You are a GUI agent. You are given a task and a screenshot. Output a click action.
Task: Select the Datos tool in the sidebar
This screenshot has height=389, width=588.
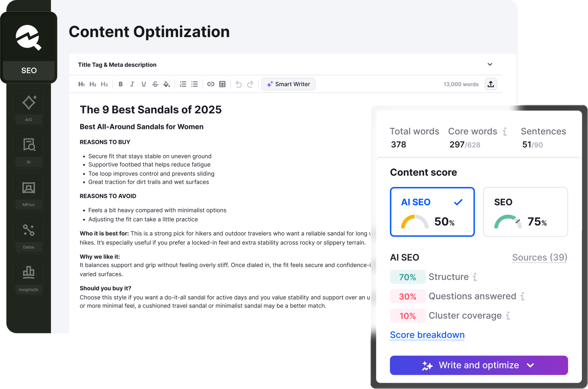pyautogui.click(x=29, y=234)
